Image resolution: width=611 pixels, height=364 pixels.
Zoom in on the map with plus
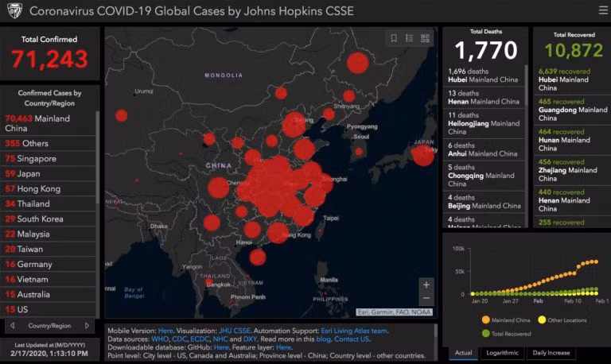426,285
